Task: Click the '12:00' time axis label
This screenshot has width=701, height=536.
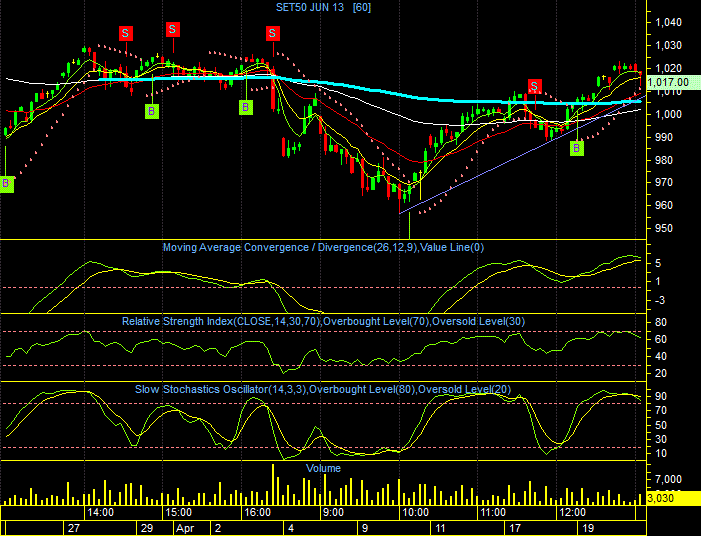Action: point(572,512)
